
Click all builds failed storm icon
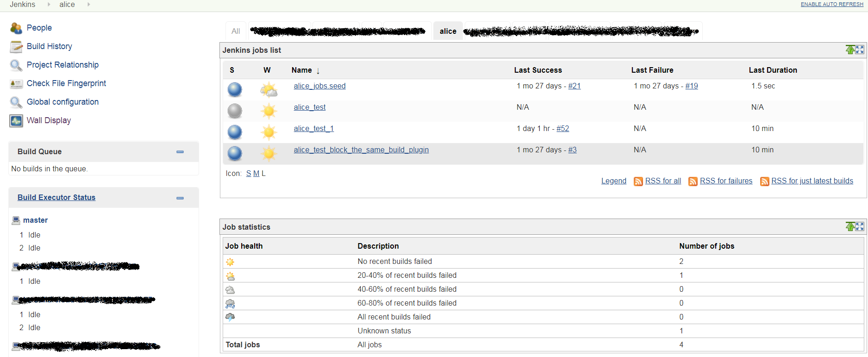tap(230, 317)
